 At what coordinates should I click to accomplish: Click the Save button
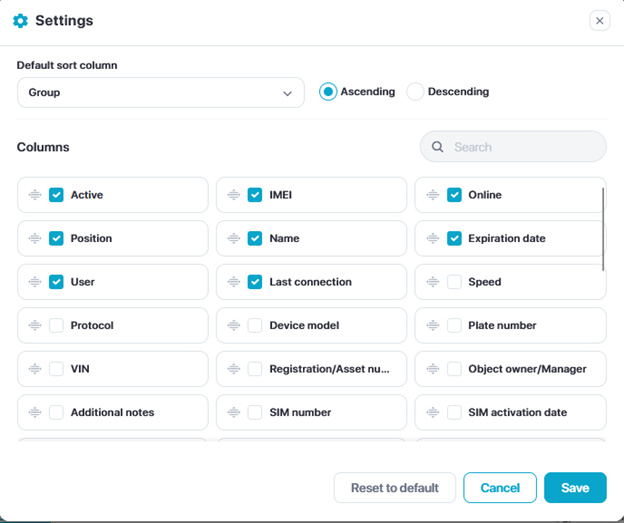coord(575,488)
